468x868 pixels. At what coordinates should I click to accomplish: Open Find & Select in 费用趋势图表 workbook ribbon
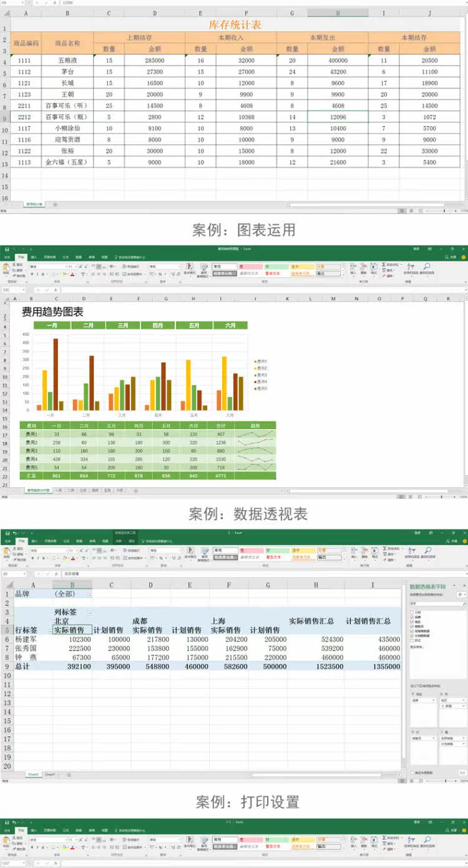click(x=427, y=269)
